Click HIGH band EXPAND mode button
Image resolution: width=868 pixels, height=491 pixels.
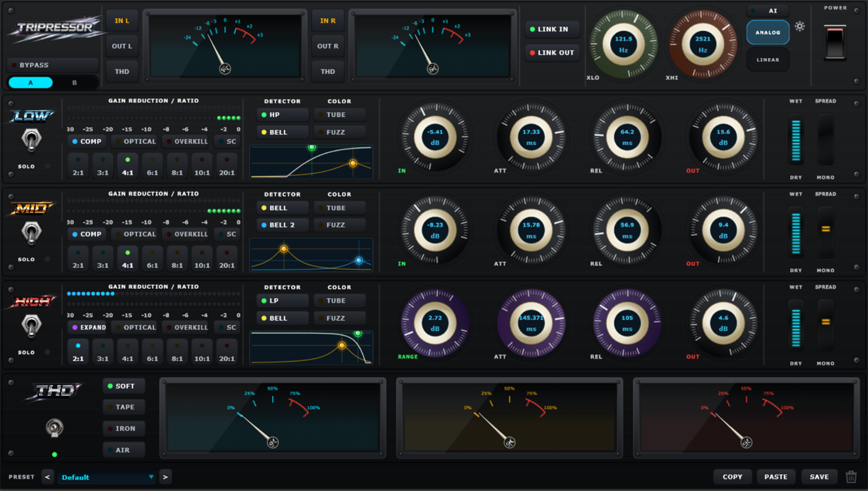pyautogui.click(x=87, y=327)
